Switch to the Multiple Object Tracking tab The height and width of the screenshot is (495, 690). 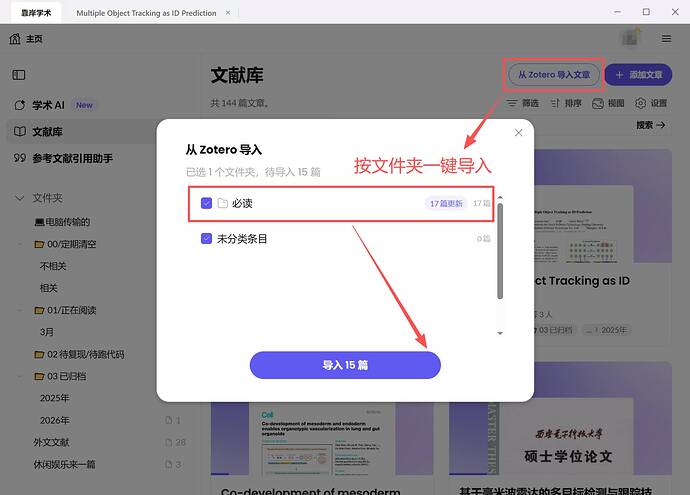pos(146,13)
